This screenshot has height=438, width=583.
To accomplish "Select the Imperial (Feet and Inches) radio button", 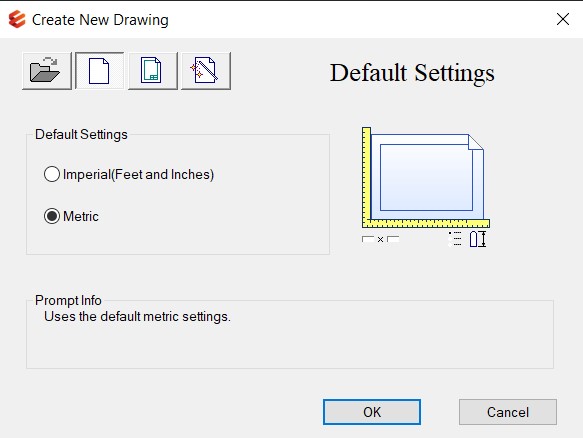I will [x=52, y=174].
